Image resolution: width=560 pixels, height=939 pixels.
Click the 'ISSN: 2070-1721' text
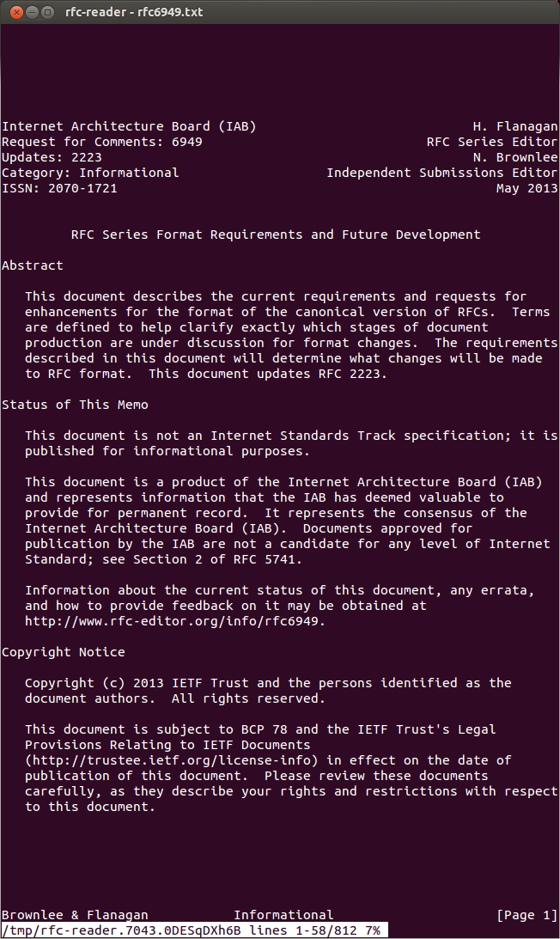tap(59, 188)
